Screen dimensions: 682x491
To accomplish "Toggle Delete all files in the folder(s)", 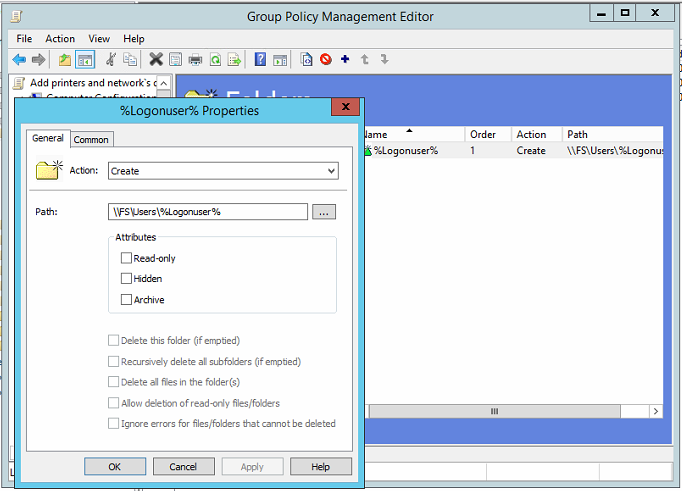I will 113,382.
